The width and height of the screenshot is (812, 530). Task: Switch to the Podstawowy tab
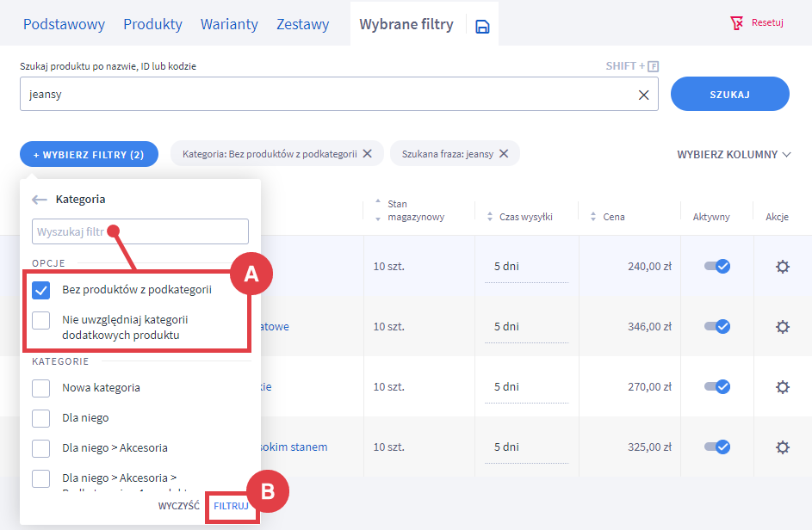pyautogui.click(x=65, y=24)
